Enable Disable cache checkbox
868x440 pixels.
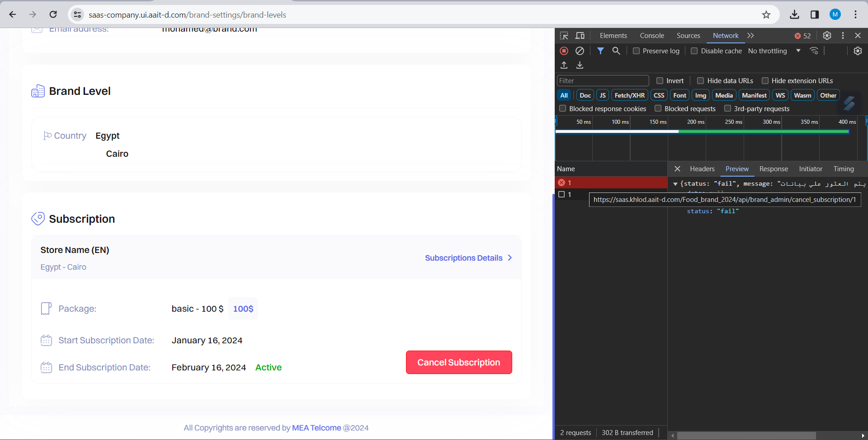(694, 51)
